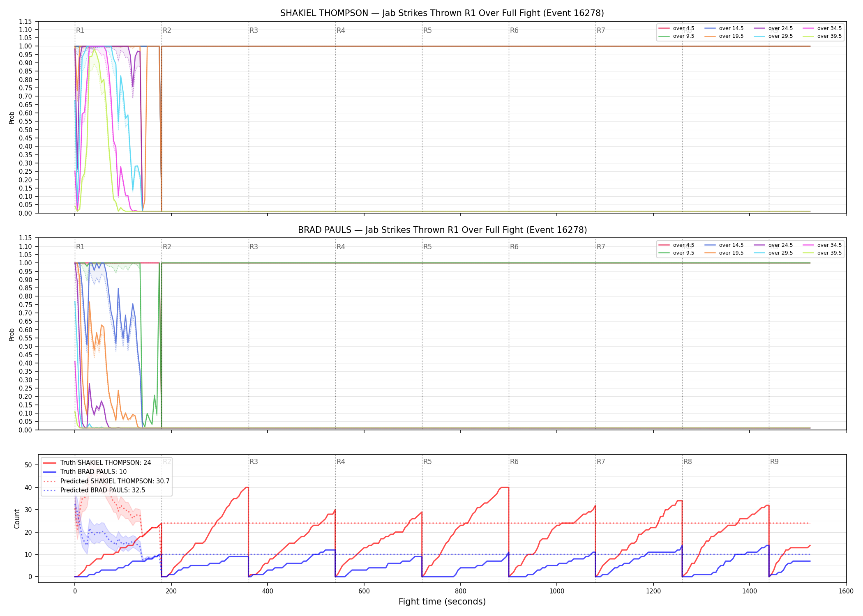Select 'over 9.5' in Thompson chart legend
863x616 pixels.
(x=676, y=36)
